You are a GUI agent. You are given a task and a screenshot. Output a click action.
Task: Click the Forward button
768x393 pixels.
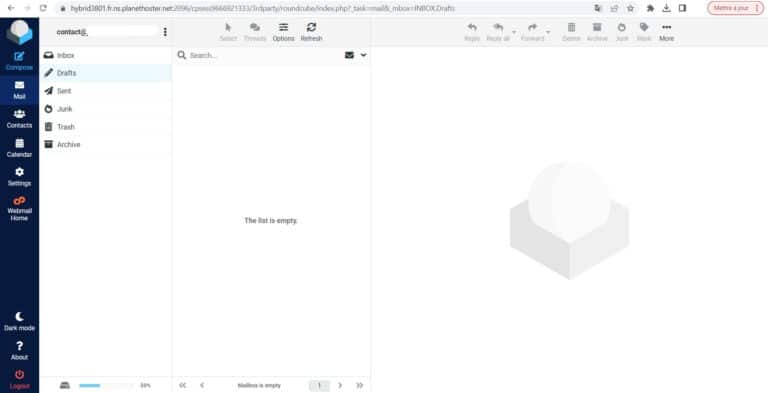click(532, 32)
